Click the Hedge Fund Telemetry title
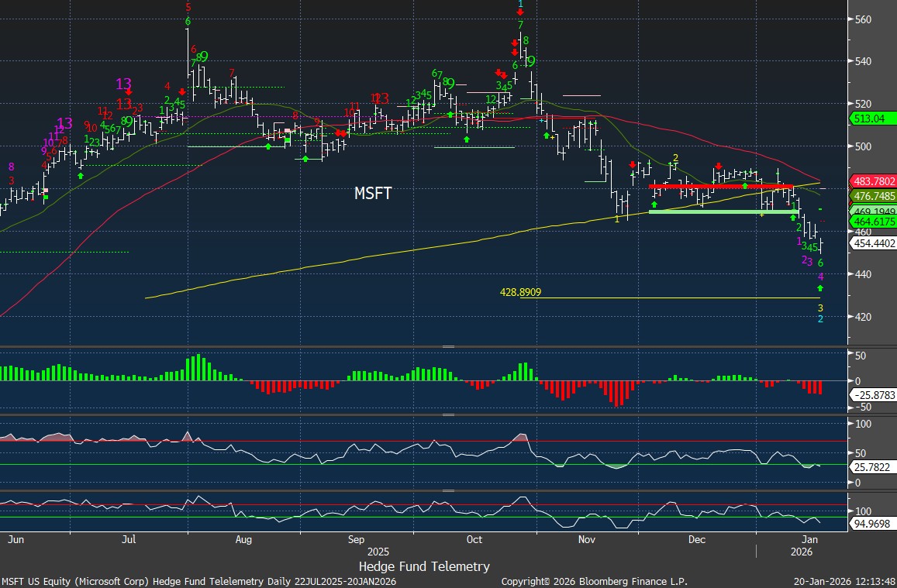897x588 pixels. tap(424, 566)
